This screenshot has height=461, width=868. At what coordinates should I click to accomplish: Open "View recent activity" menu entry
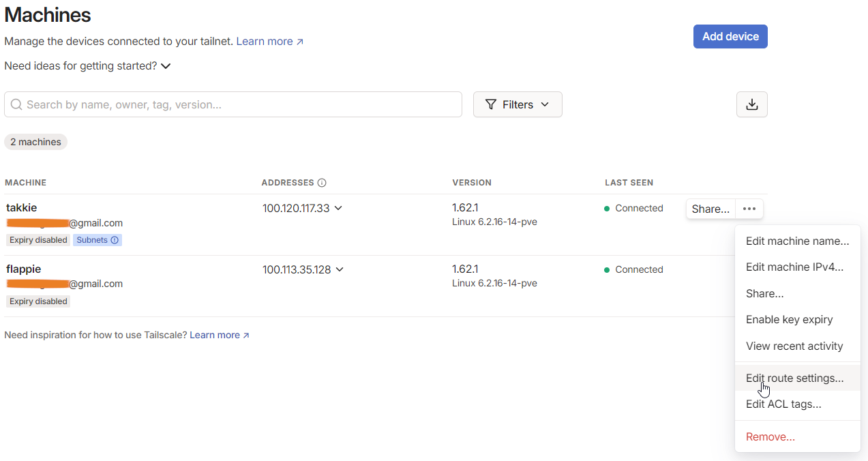pos(798,346)
